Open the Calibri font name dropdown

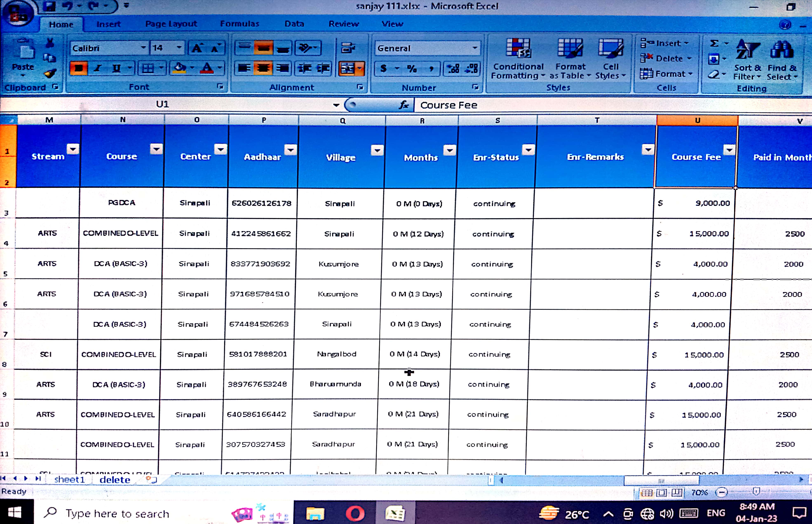tap(143, 48)
